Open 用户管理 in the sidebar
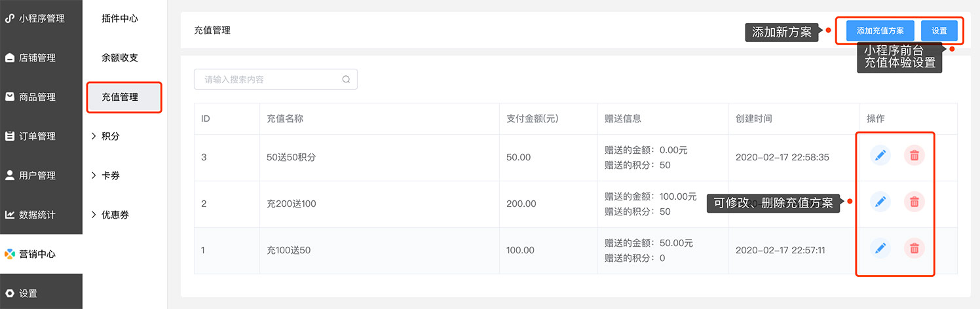This screenshot has height=309, width=980. [41, 175]
